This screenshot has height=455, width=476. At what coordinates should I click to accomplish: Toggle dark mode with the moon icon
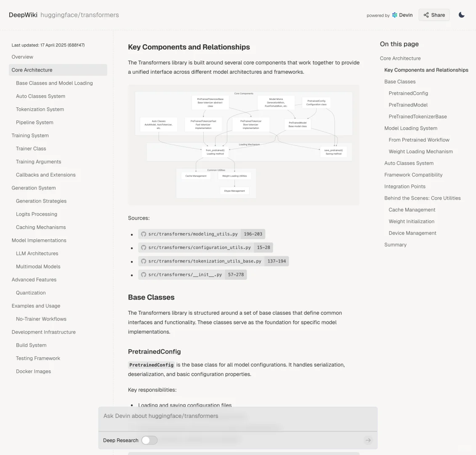461,15
